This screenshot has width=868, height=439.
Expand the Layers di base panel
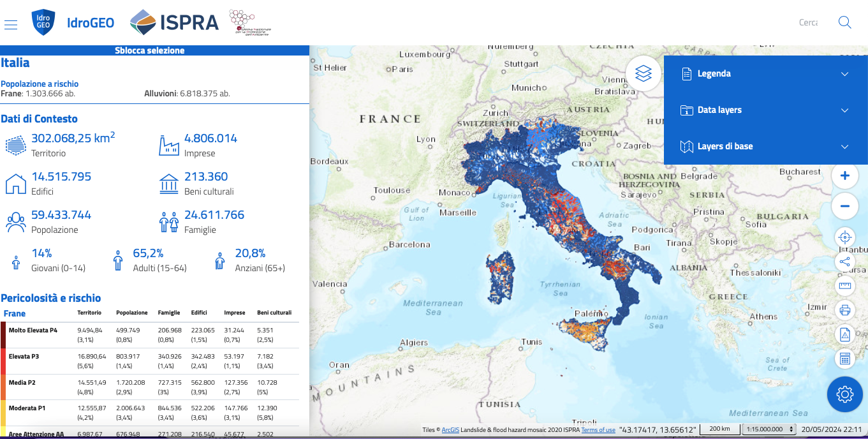[x=765, y=147]
